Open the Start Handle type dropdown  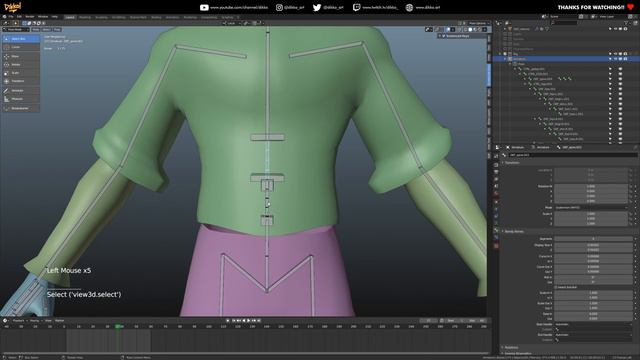click(593, 324)
